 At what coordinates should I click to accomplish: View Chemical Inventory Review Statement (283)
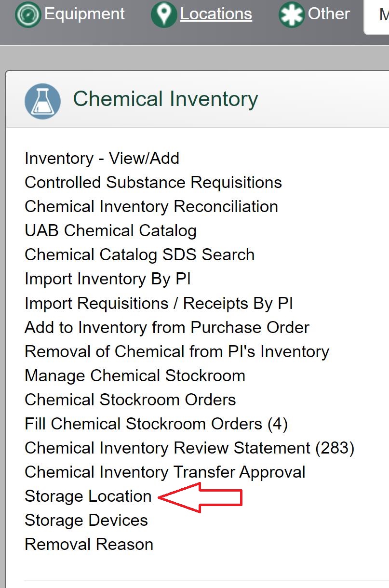pos(189,448)
